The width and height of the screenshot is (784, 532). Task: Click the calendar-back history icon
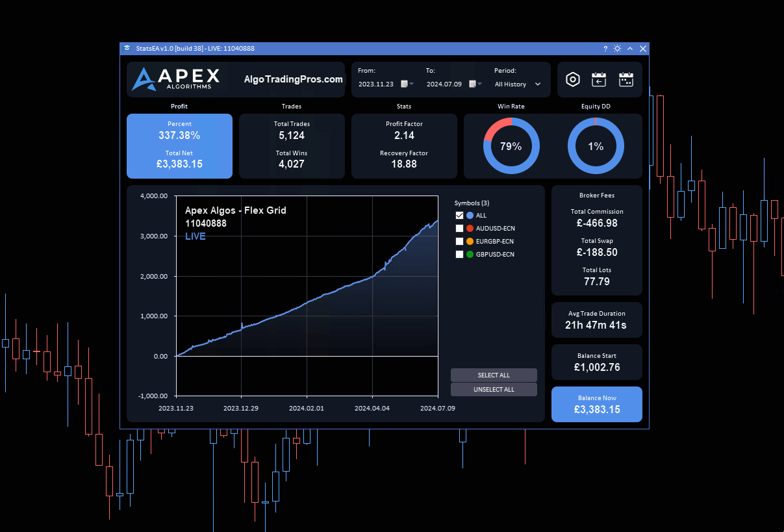pyautogui.click(x=599, y=79)
